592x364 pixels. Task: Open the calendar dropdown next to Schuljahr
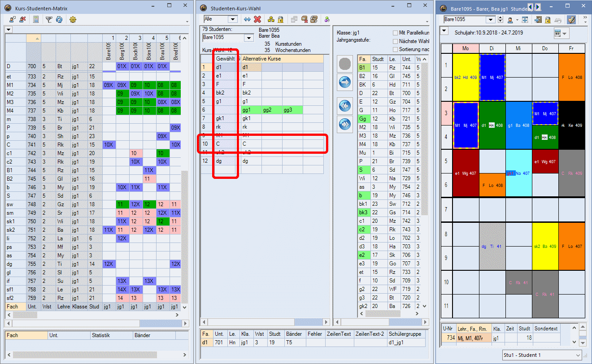(565, 34)
